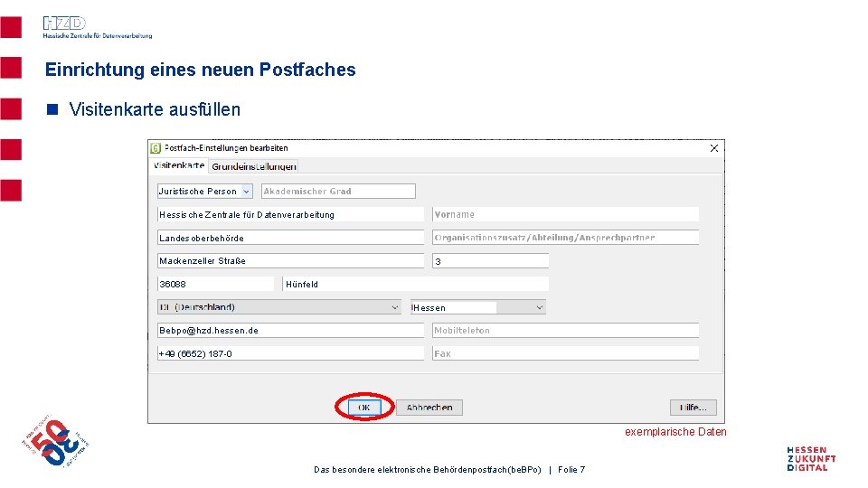Click the house number field showing 3
868x488 pixels.
[x=490, y=260]
